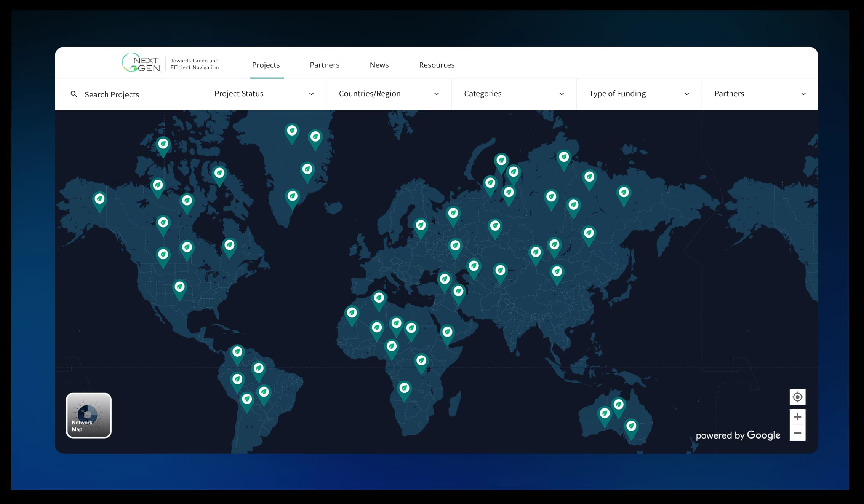The image size is (864, 504).
Task: Click the my-location crosshair control
Action: 798,397
